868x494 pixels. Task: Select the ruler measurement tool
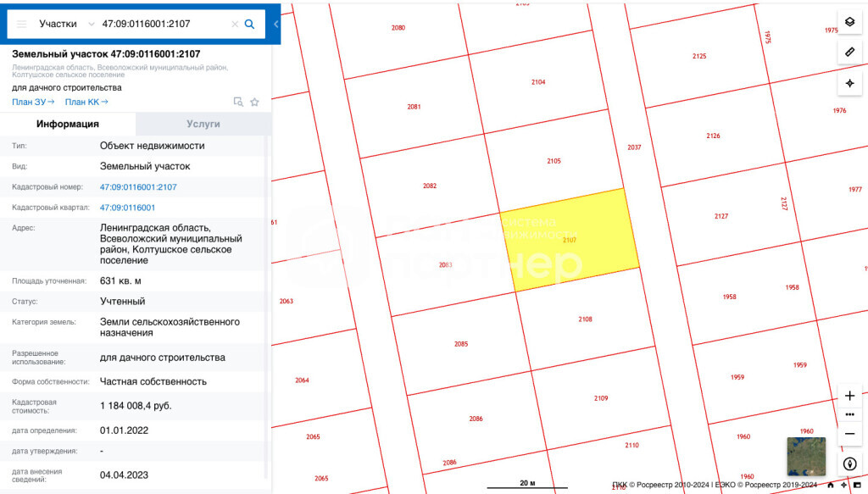[x=849, y=53]
